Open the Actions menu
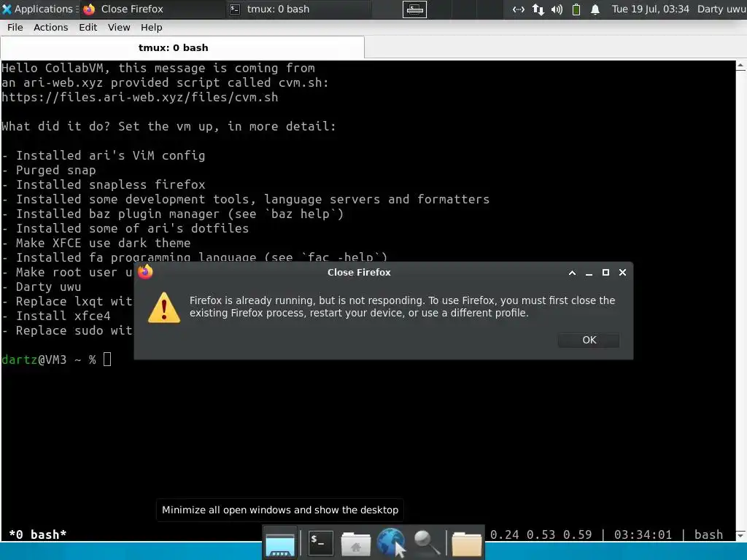 coord(50,28)
